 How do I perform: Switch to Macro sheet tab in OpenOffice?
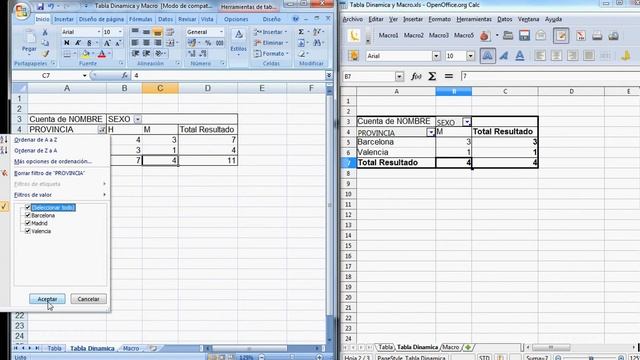pos(451,347)
